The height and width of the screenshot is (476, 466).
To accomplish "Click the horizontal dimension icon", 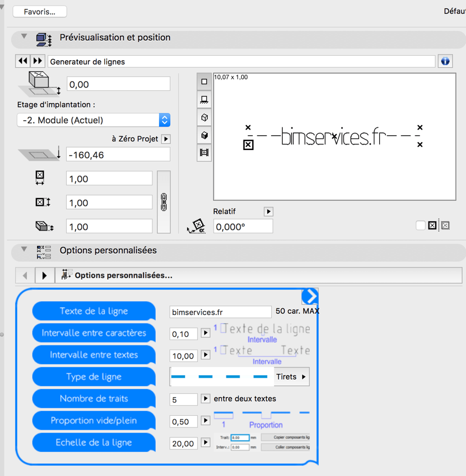I will (40, 178).
